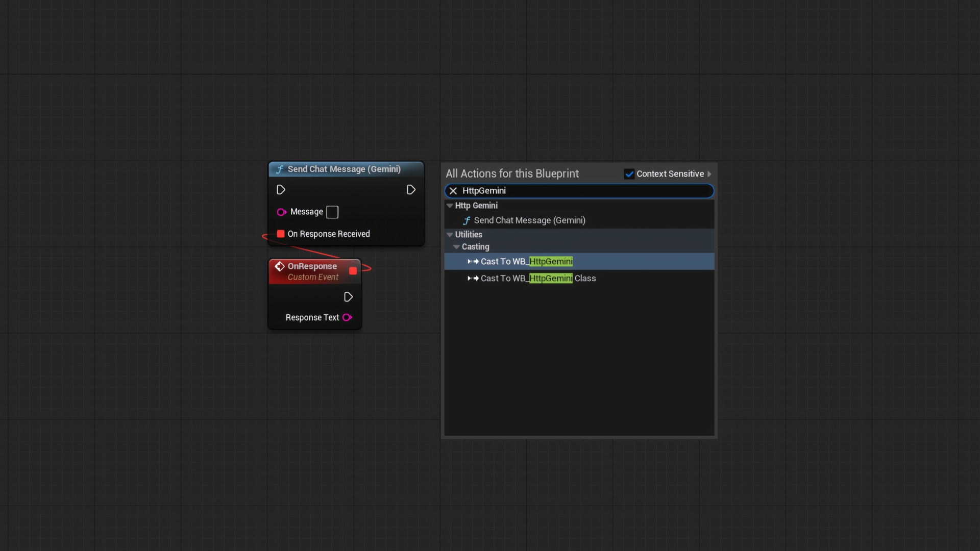This screenshot has height=551, width=980.
Task: Collapse the Utilities category
Action: [450, 235]
